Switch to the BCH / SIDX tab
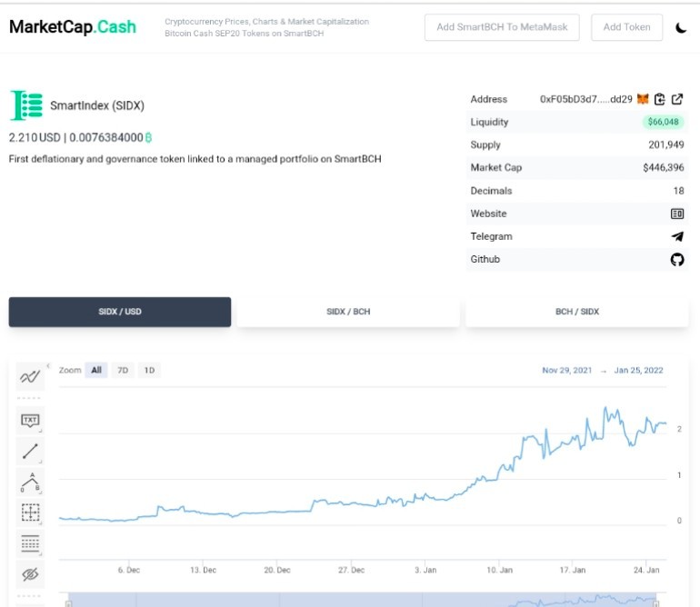The image size is (700, 607). click(x=576, y=312)
